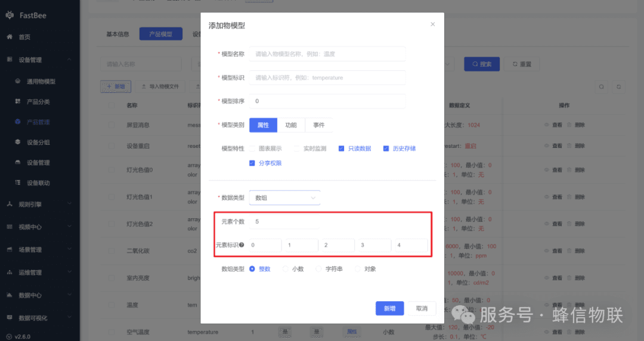Click 删除 trash icon in 室内亮度 row
Screen dimensions: 644x341
(x=569, y=278)
